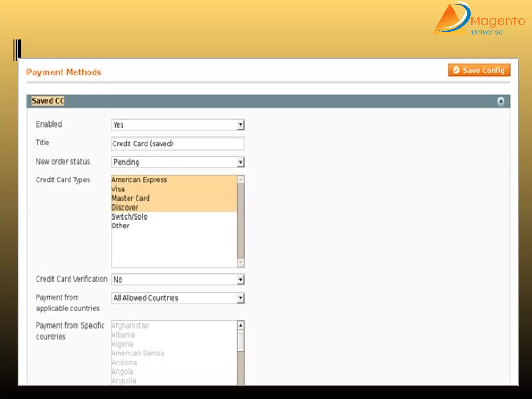Click the Save Config button
The image size is (532, 399).
[x=479, y=70]
